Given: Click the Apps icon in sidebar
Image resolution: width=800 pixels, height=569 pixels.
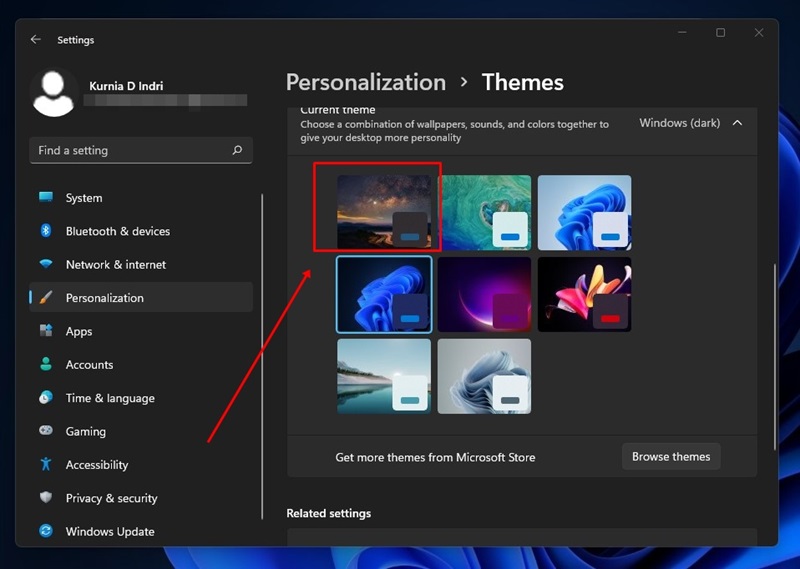Looking at the screenshot, I should (x=46, y=331).
